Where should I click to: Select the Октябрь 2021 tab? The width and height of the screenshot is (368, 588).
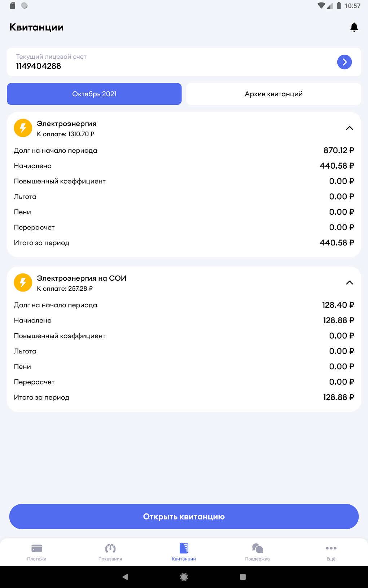click(94, 94)
